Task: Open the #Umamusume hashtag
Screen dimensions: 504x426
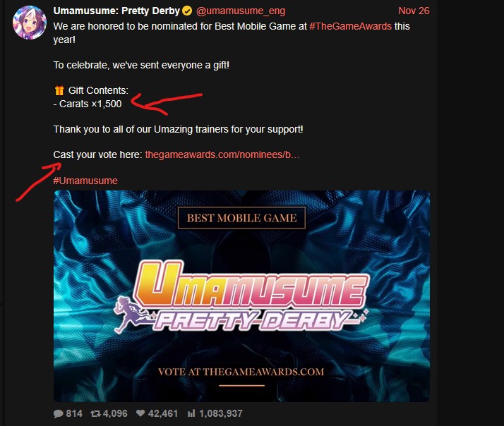Action: coord(85,181)
